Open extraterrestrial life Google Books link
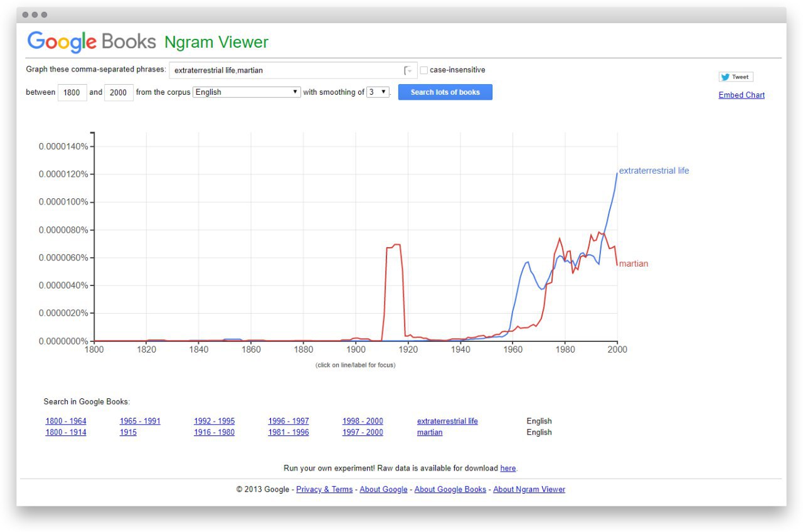 pos(447,421)
